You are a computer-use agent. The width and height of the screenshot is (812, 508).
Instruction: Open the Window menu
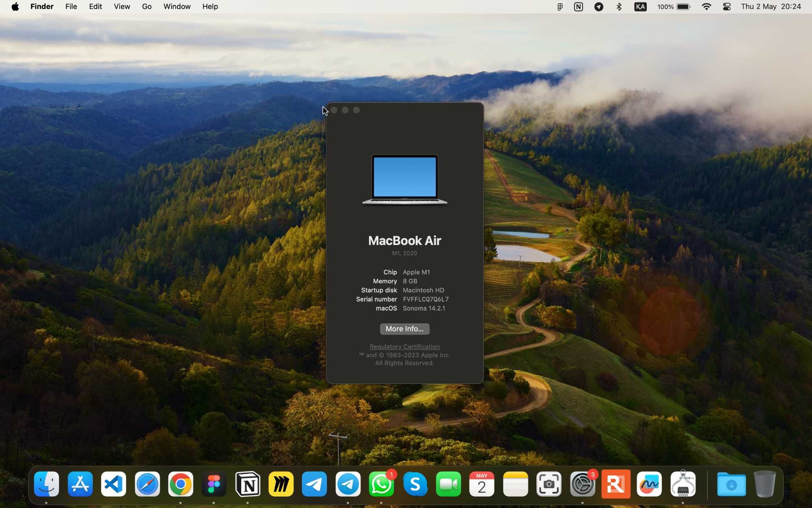(177, 7)
